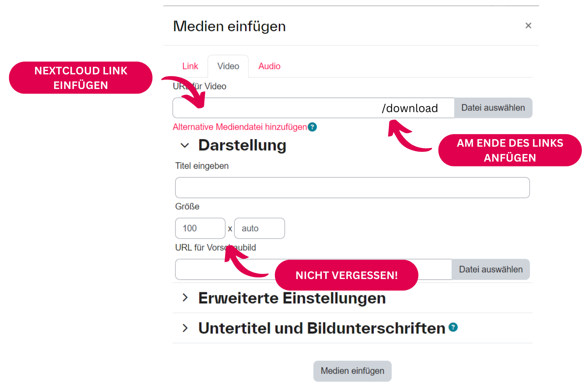Click the URL für Vorschaubild input field
The height and width of the screenshot is (388, 588).
pyautogui.click(x=206, y=269)
